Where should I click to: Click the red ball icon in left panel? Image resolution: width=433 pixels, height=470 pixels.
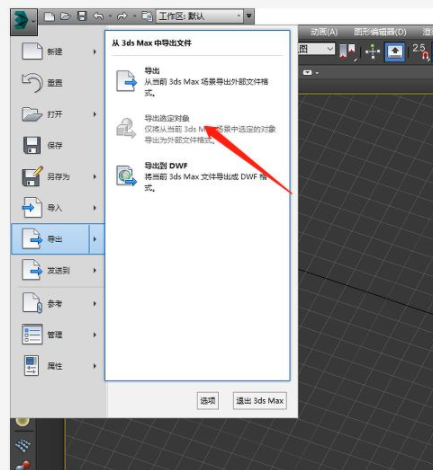pos(23,465)
